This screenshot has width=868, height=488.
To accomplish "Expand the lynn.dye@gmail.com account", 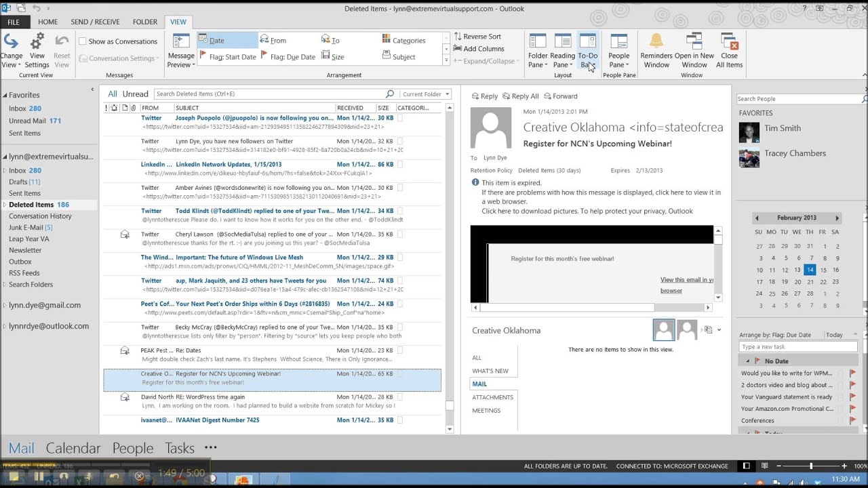I will (x=5, y=306).
